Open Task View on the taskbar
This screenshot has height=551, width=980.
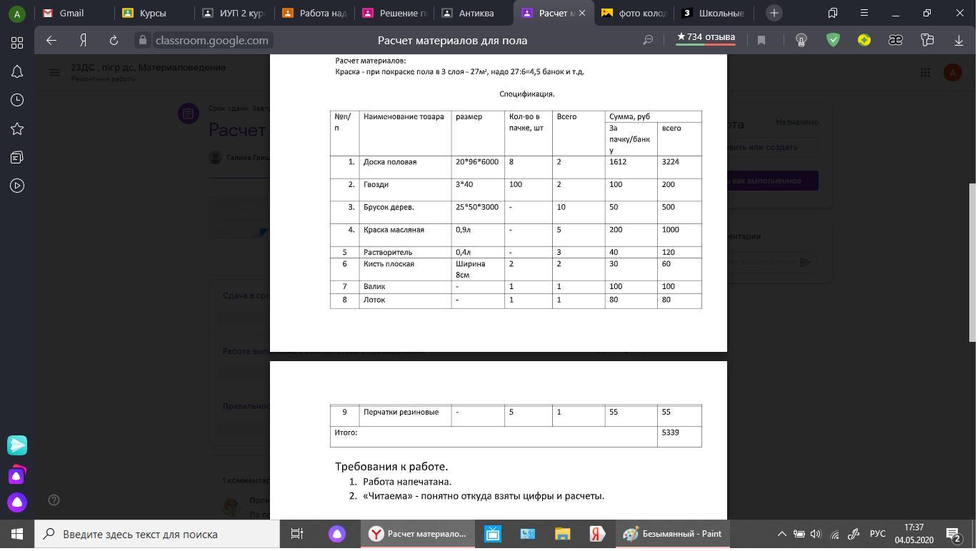click(x=297, y=534)
